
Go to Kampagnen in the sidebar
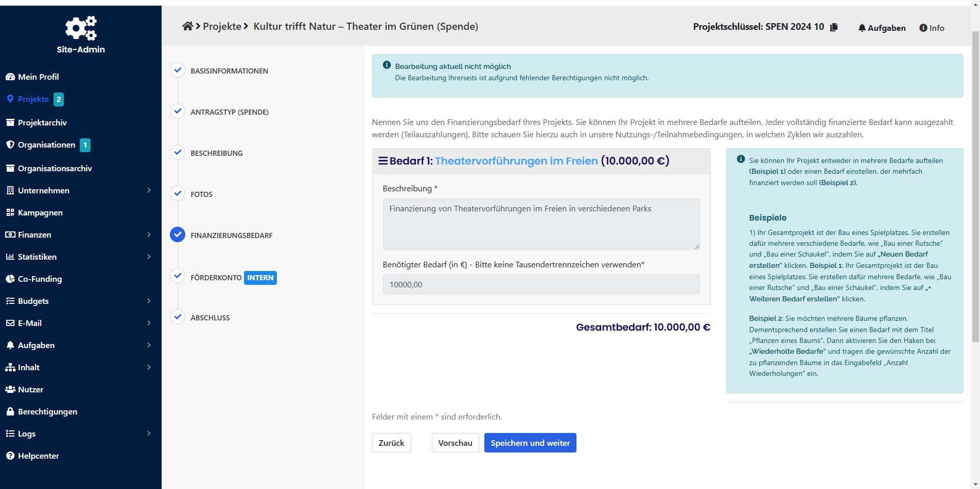40,212
